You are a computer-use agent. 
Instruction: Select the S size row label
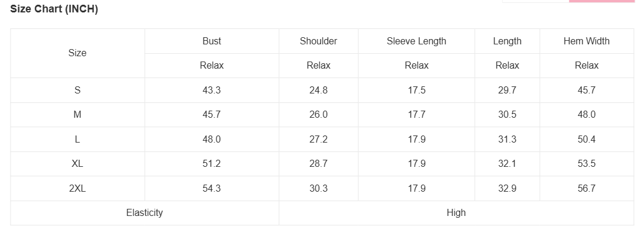tap(77, 90)
